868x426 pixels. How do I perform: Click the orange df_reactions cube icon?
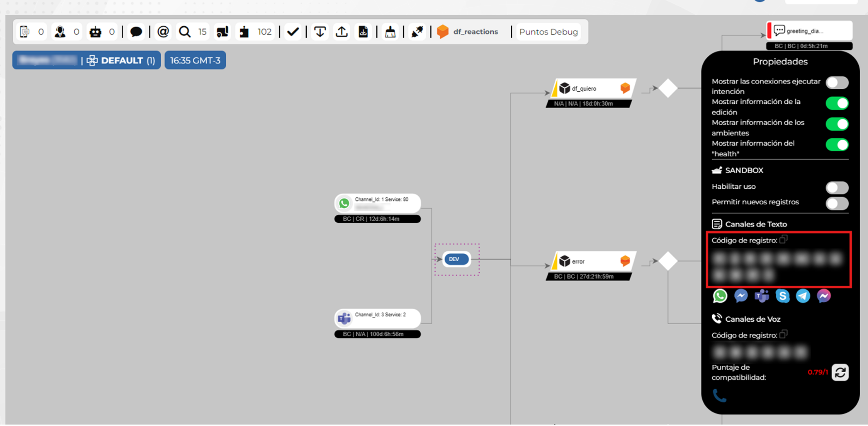[443, 32]
